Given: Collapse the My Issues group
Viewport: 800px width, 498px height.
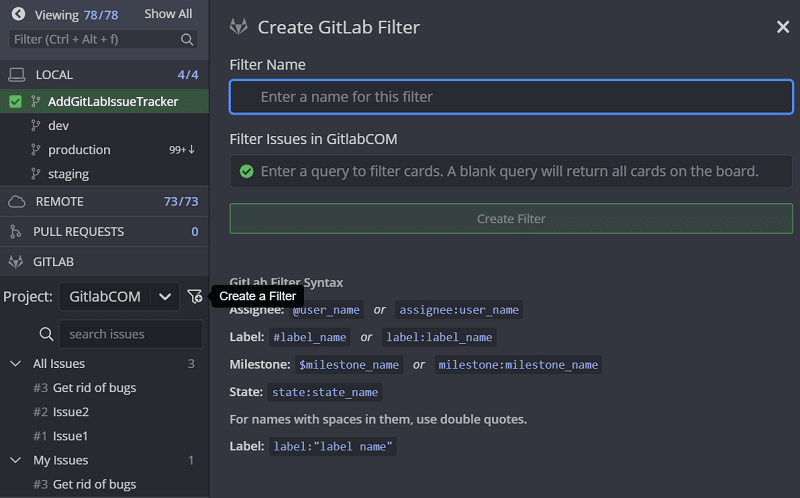Looking at the screenshot, I should (x=15, y=461).
